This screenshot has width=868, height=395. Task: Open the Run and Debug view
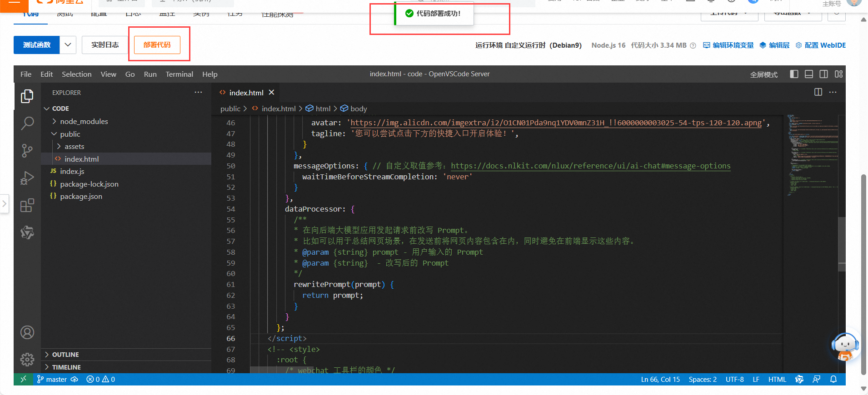pos(27,178)
